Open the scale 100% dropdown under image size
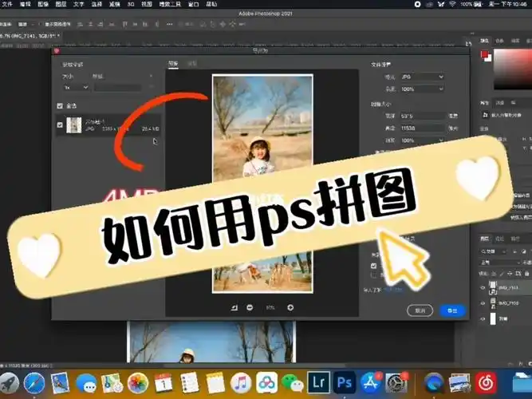Viewport: 532px width, 399px height. (422, 140)
